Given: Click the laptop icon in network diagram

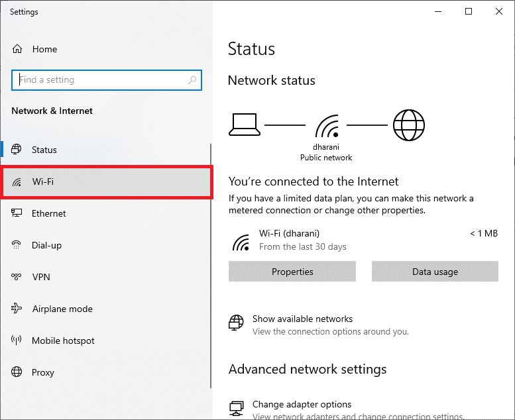Looking at the screenshot, I should [245, 125].
